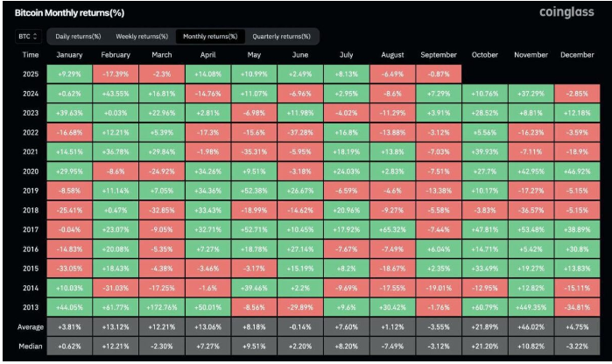
Task: Select the +449.35% November 2013 cell
Action: coord(531,307)
